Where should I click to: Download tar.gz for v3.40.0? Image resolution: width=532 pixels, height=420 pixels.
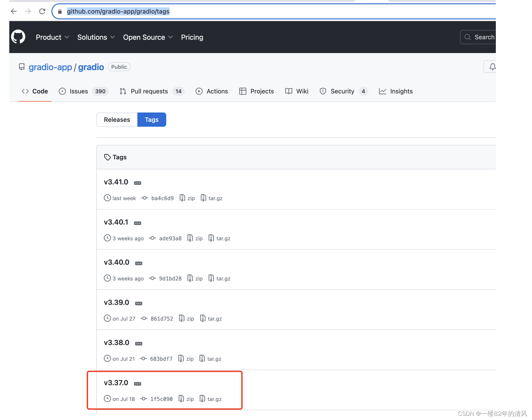[x=220, y=279]
